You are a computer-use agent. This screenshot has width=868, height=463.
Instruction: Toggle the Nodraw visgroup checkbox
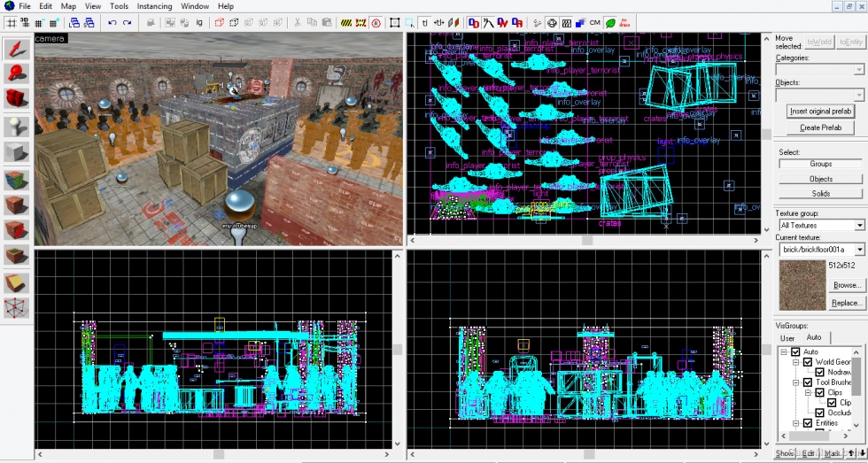pos(820,373)
